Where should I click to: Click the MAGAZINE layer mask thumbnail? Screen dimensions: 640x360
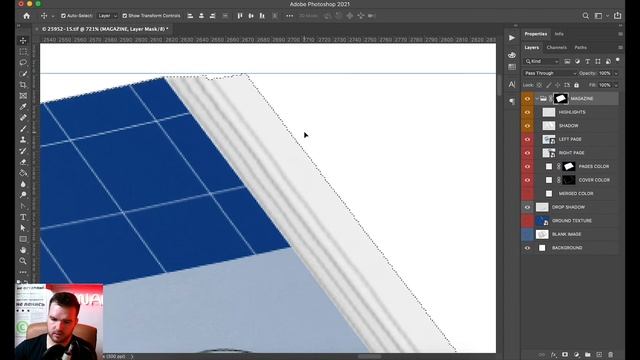pos(561,98)
